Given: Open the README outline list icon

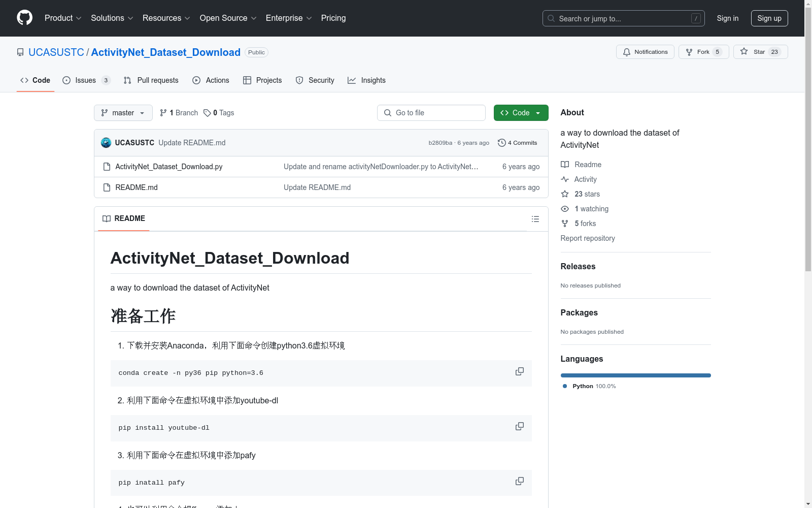Looking at the screenshot, I should point(535,219).
